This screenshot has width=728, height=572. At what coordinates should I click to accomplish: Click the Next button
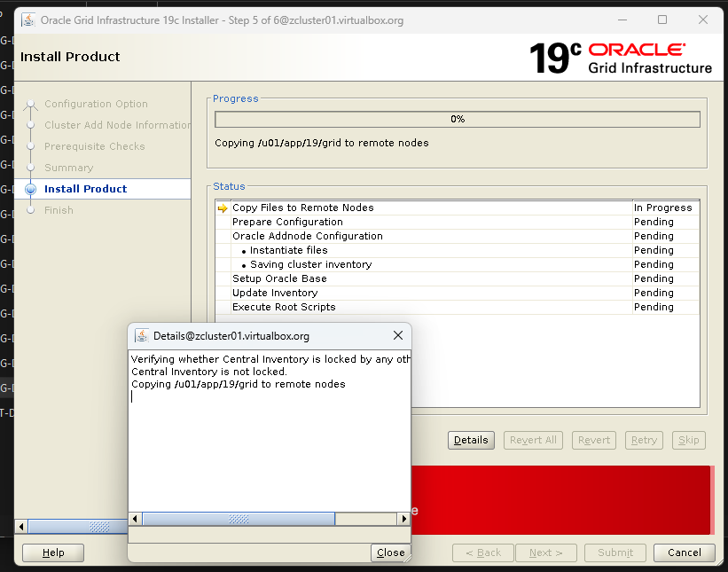[x=546, y=552]
